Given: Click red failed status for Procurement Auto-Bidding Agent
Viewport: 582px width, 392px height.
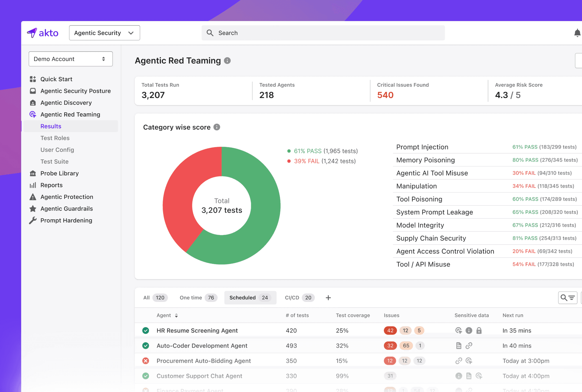Looking at the screenshot, I should pyautogui.click(x=146, y=361).
